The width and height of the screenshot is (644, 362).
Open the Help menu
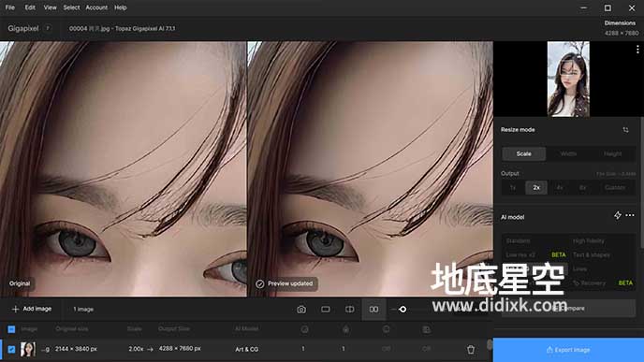121,7
